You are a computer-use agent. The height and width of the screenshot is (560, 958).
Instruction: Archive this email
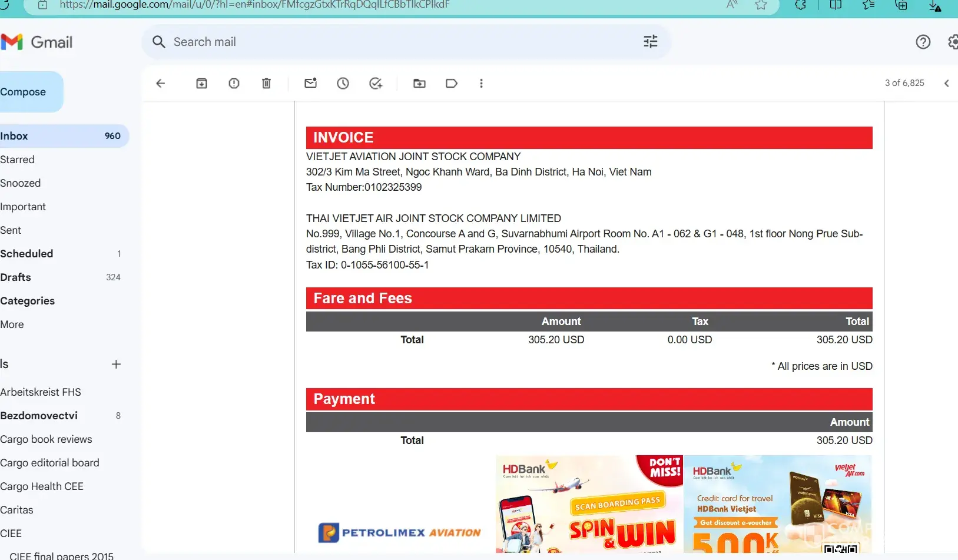201,84
